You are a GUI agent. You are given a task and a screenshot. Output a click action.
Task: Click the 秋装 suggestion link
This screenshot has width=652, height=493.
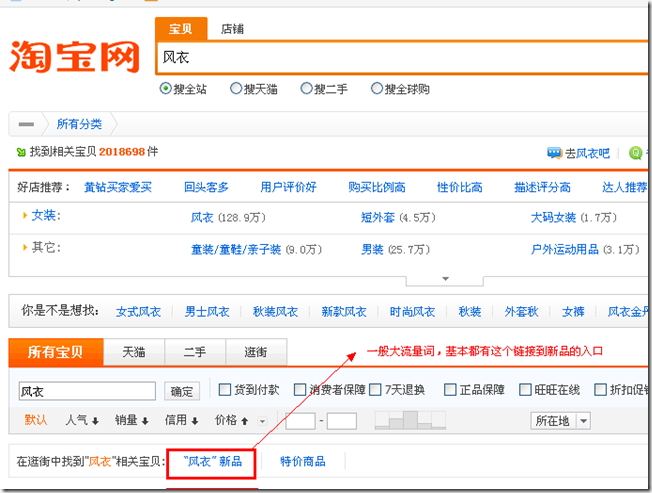[470, 312]
